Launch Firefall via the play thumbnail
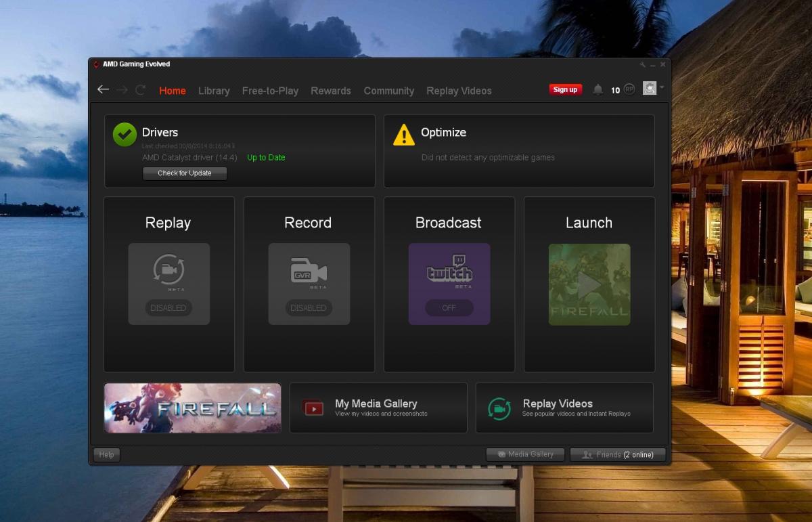Viewport: 812px width, 522px height. (589, 284)
